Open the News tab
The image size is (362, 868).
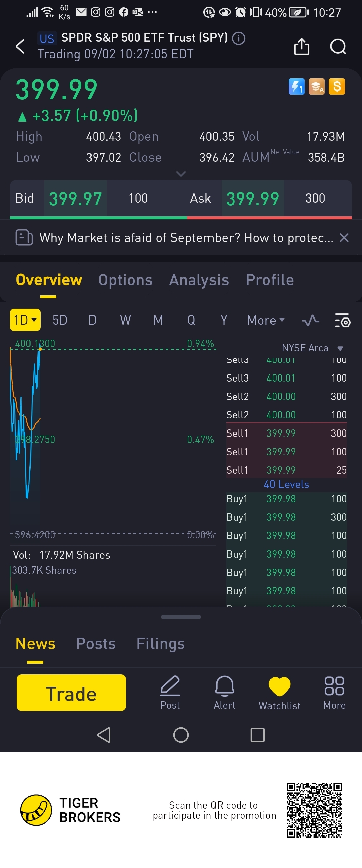tap(35, 644)
